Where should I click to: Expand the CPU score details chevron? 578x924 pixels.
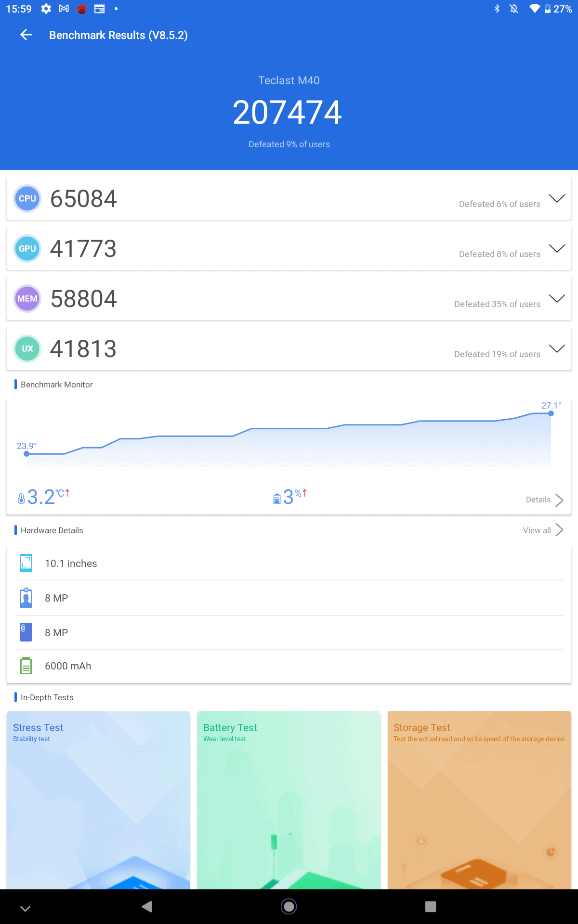[x=557, y=199]
